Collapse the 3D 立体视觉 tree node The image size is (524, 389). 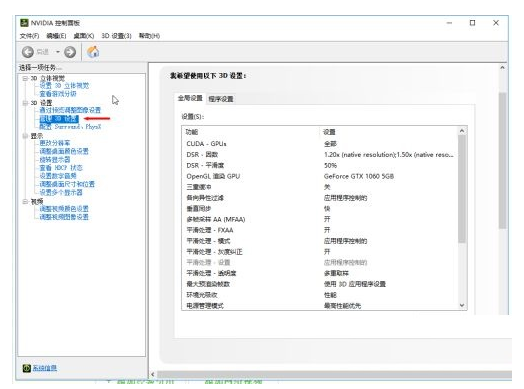pyautogui.click(x=25, y=79)
